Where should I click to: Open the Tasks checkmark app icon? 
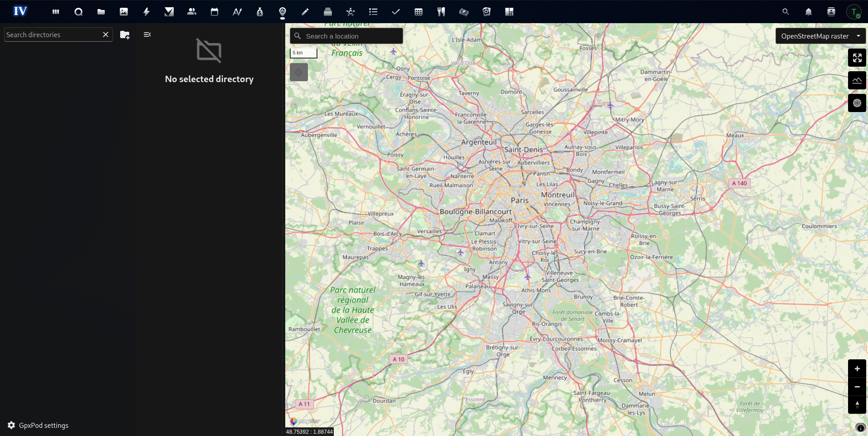pos(395,12)
